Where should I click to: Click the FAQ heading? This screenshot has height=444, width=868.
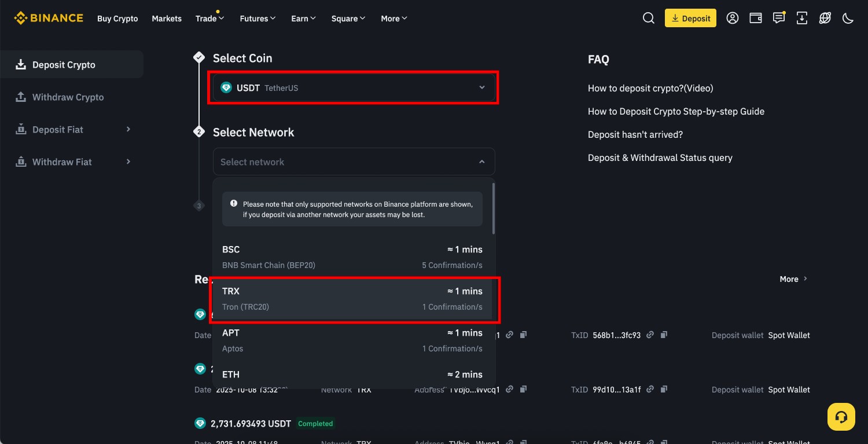598,59
